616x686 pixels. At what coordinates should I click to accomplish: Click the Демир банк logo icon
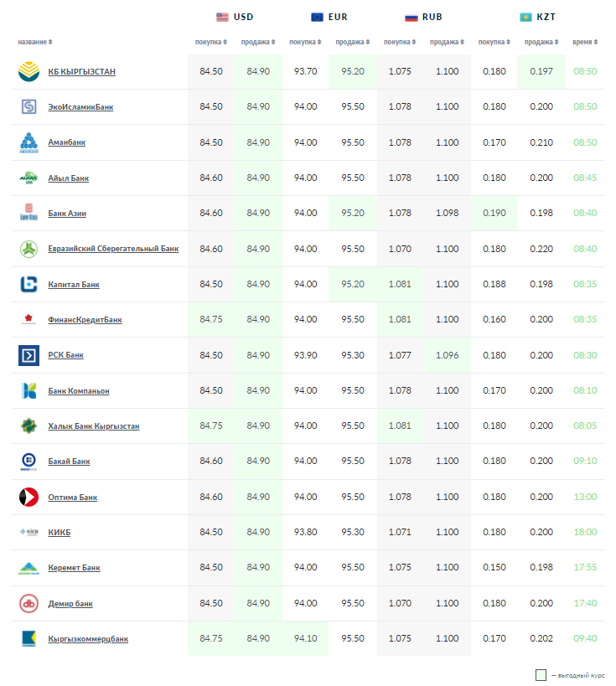tap(28, 603)
